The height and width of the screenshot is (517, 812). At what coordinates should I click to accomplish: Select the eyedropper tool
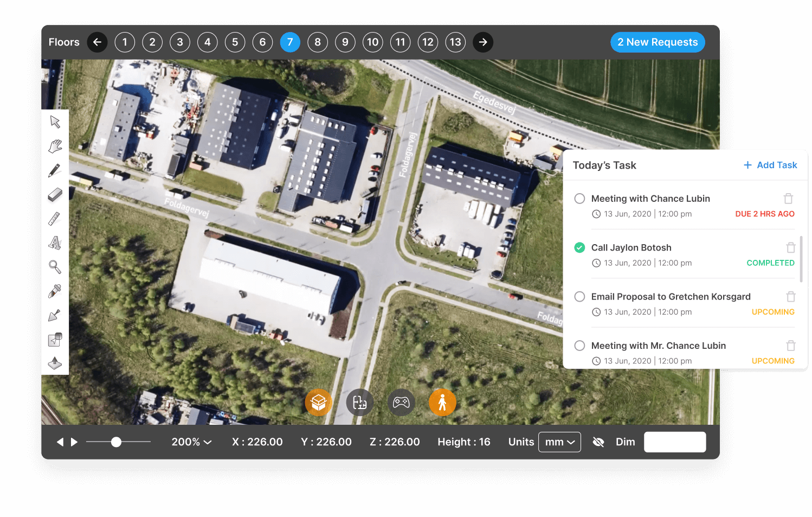click(55, 291)
